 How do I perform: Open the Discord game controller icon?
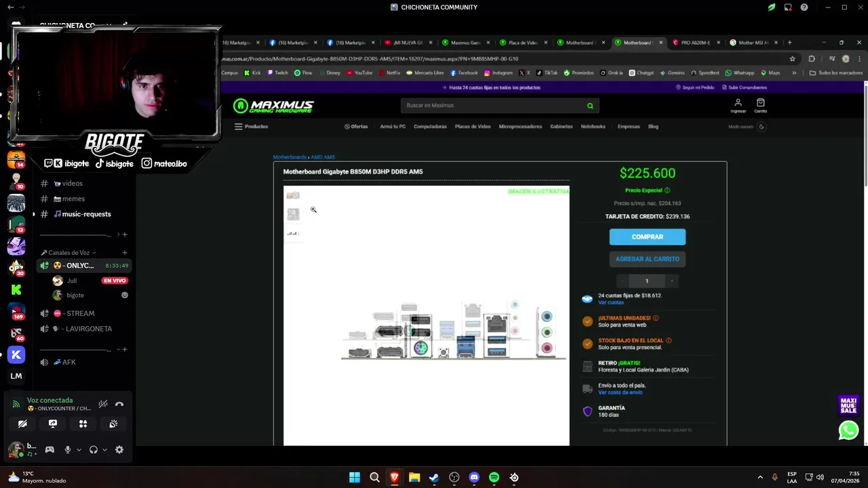click(x=50, y=449)
